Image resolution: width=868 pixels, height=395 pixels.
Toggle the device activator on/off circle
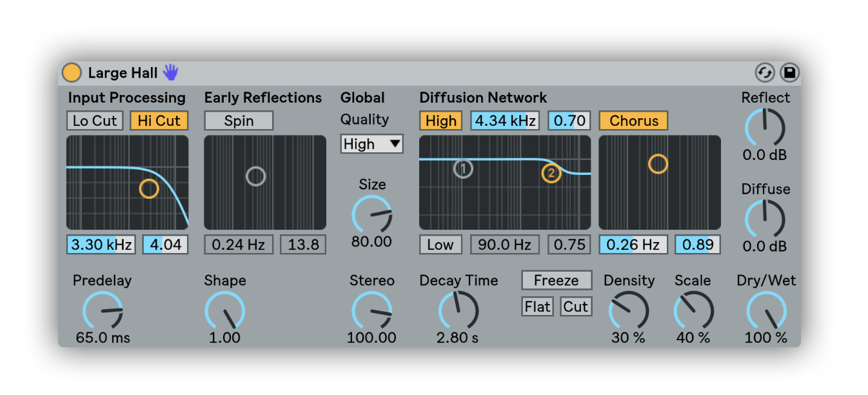[x=72, y=73]
